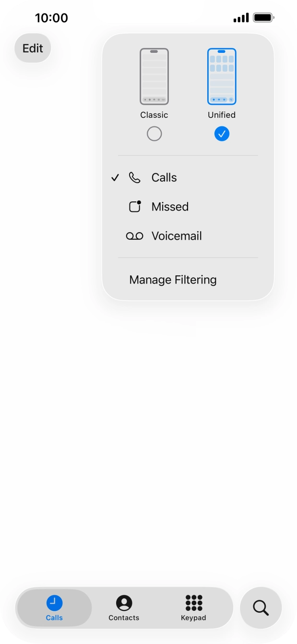Select Calls in the filter menu
This screenshot has height=644, width=297.
click(164, 177)
